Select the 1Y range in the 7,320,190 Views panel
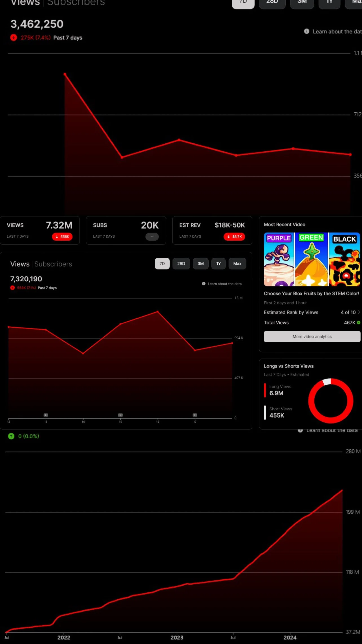Image resolution: width=362 pixels, height=644 pixels. click(218, 264)
